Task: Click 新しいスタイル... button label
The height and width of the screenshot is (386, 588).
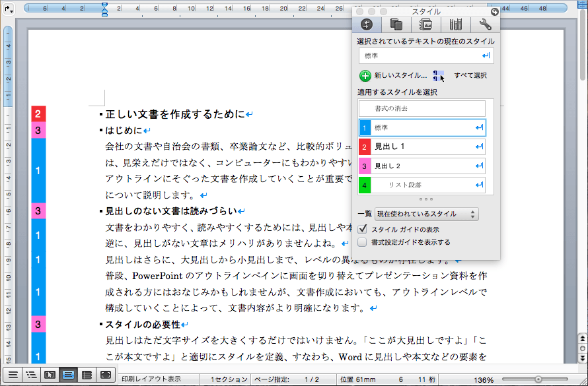Action: tap(400, 76)
